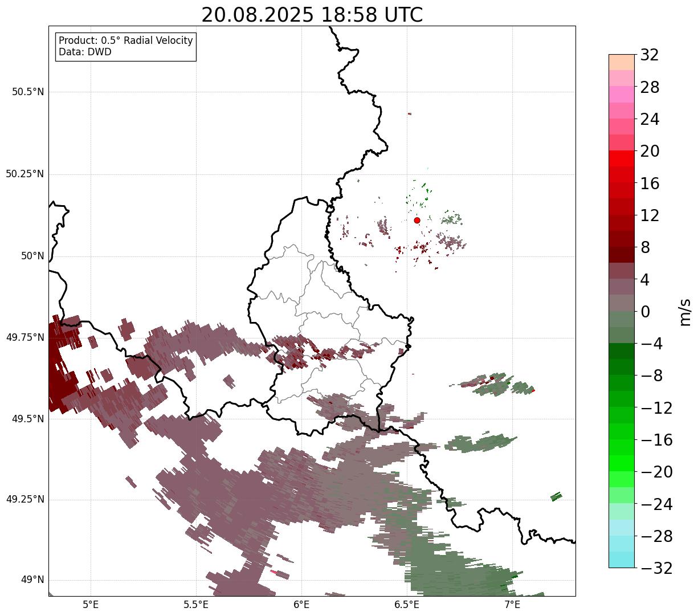Click the 6.5°E longitude label
Screen dimensions: 698x616
pyautogui.click(x=407, y=605)
